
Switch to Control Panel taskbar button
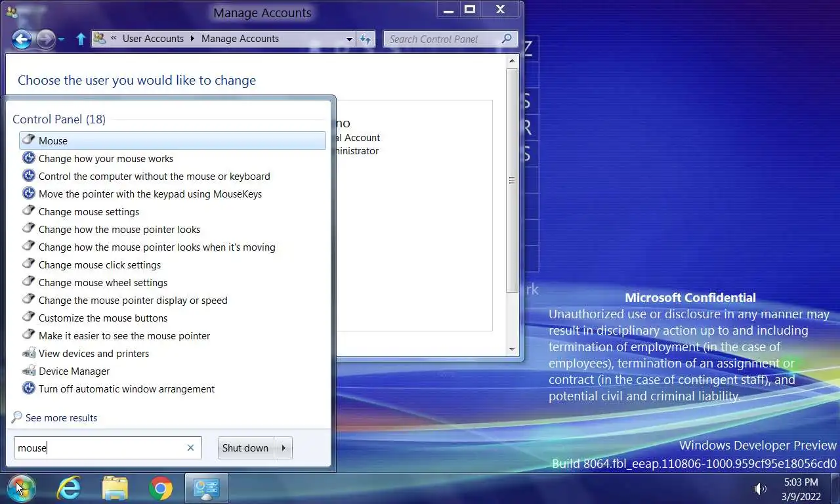pyautogui.click(x=206, y=488)
